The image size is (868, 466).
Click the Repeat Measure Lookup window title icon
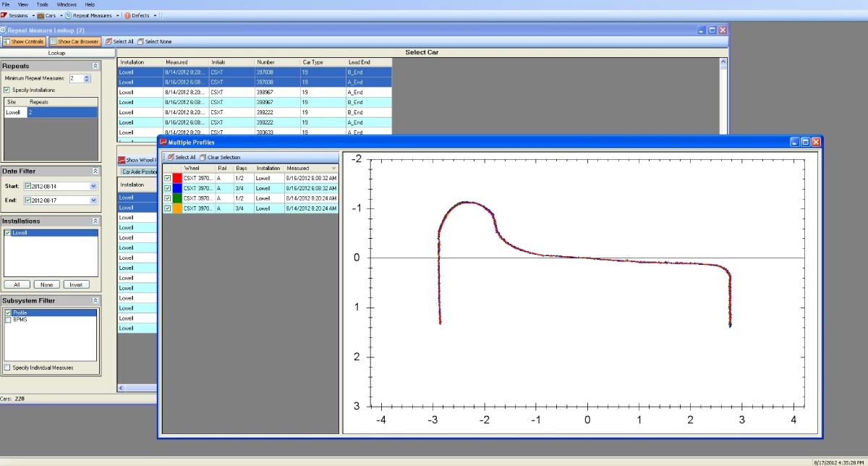(x=3, y=30)
